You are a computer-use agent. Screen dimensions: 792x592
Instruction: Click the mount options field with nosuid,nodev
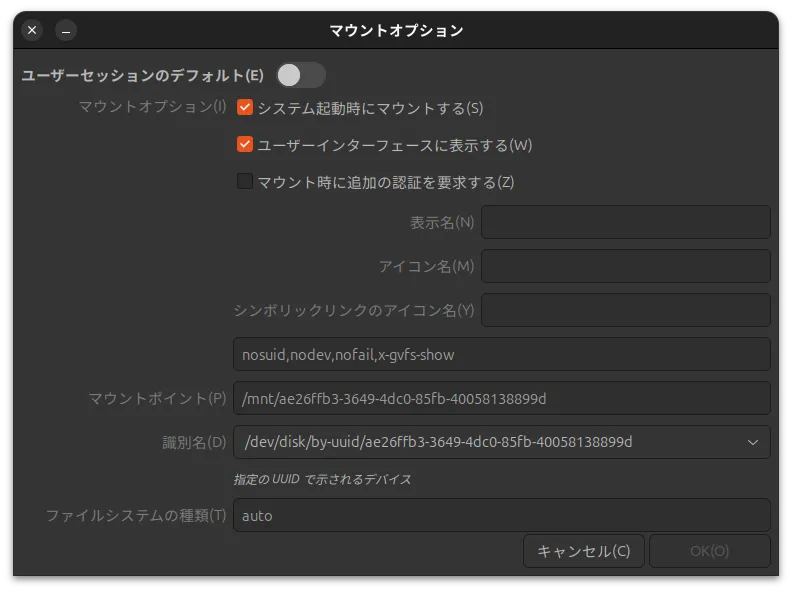tap(502, 354)
